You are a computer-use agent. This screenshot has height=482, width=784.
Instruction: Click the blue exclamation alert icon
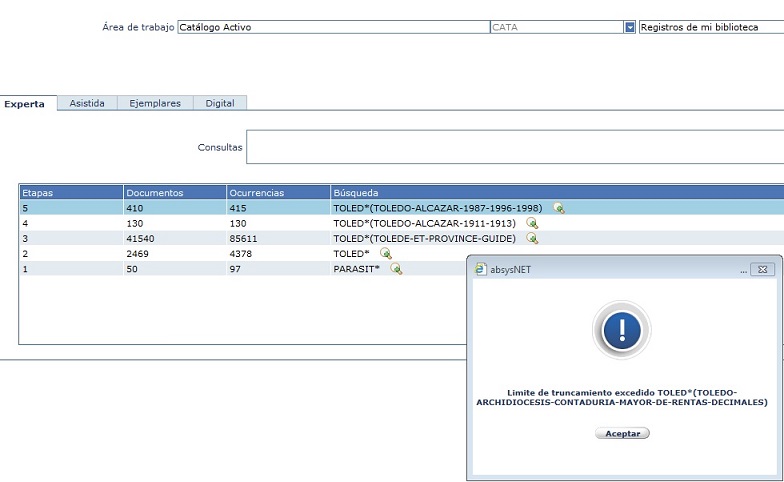pyautogui.click(x=621, y=329)
